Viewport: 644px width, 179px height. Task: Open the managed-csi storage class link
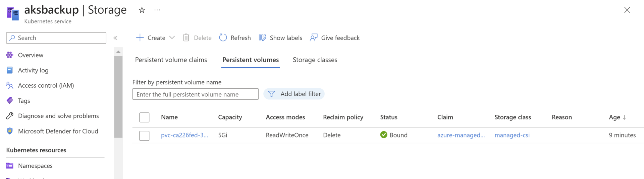click(512, 135)
